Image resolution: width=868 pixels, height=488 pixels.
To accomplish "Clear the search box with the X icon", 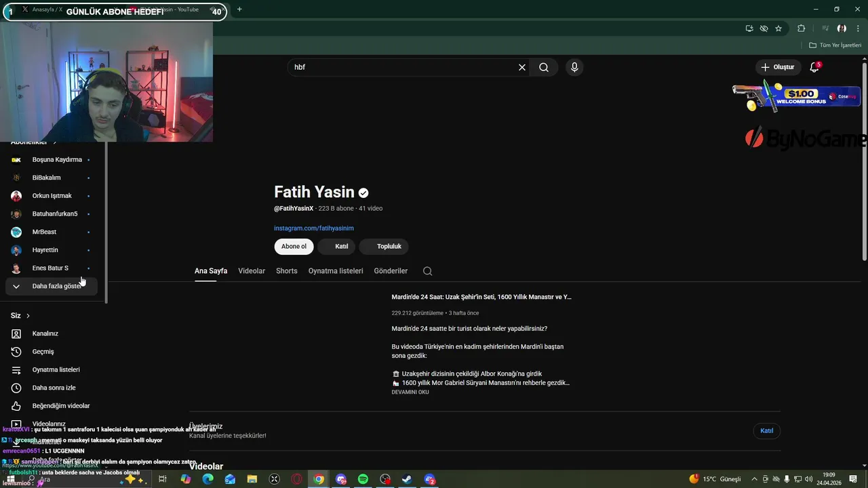I will click(x=522, y=67).
